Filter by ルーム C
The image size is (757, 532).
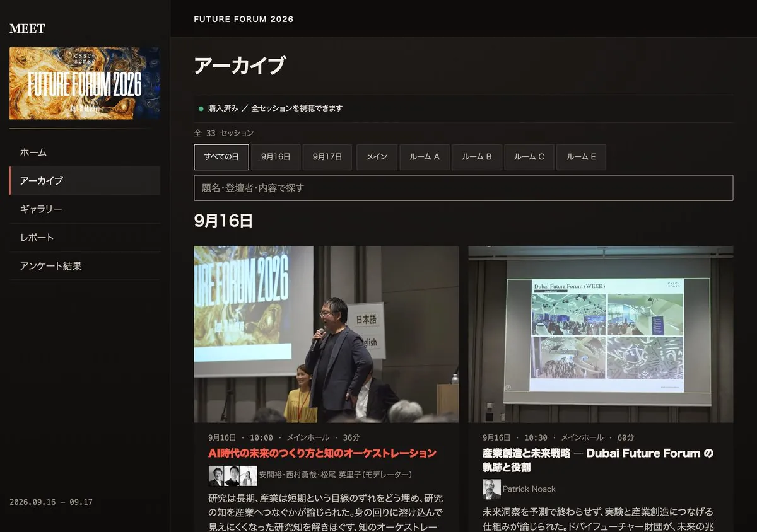pos(529,157)
